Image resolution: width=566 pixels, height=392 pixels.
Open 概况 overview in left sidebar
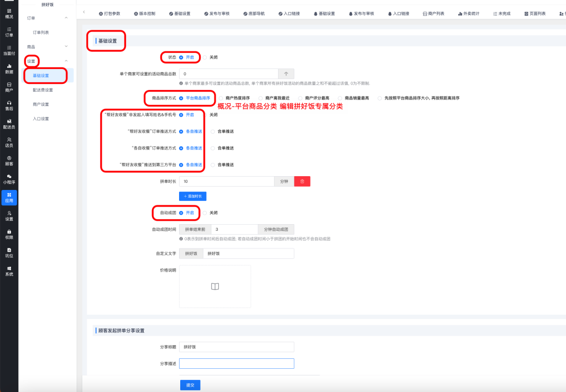9,13
